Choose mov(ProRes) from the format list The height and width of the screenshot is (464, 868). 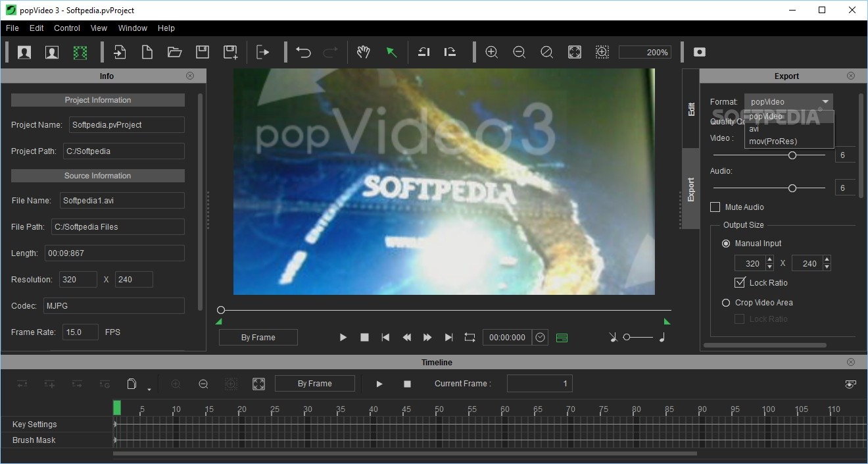tap(789, 142)
